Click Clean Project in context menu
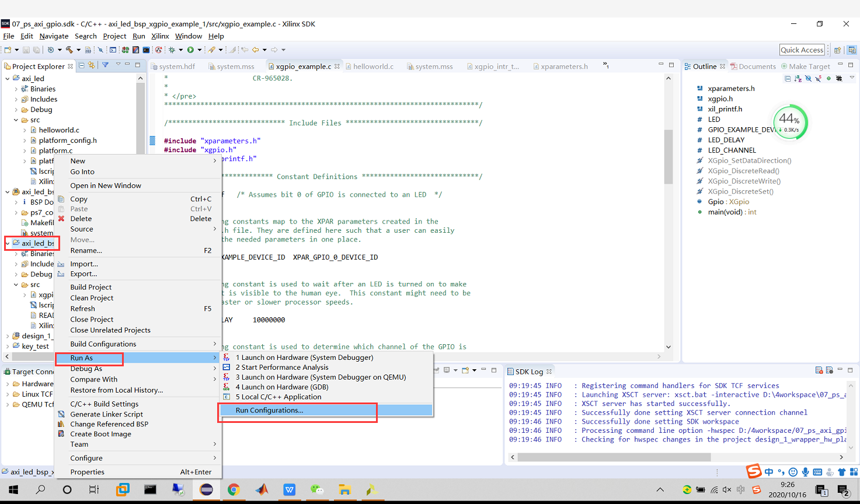Viewport: 860px width, 504px height. (x=137, y=297)
